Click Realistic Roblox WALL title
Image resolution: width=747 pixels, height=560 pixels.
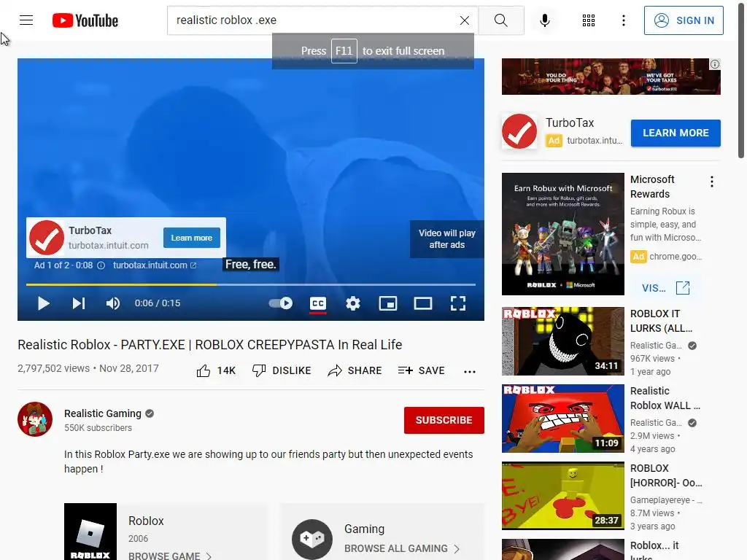665,398
